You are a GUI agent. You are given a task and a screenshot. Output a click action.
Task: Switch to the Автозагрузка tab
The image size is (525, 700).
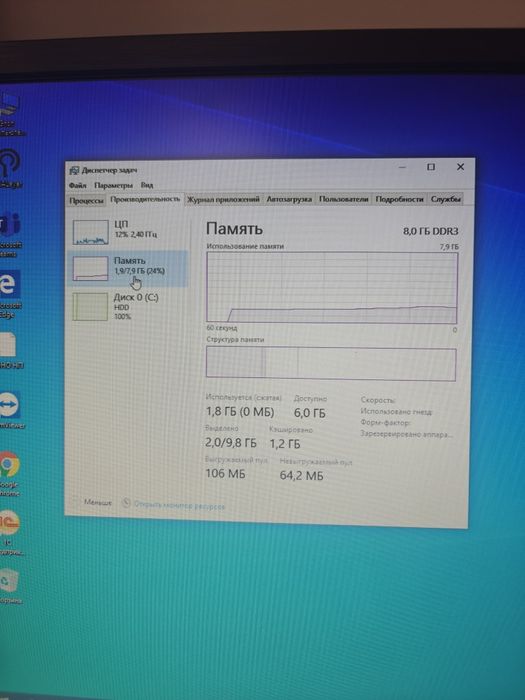[289, 200]
